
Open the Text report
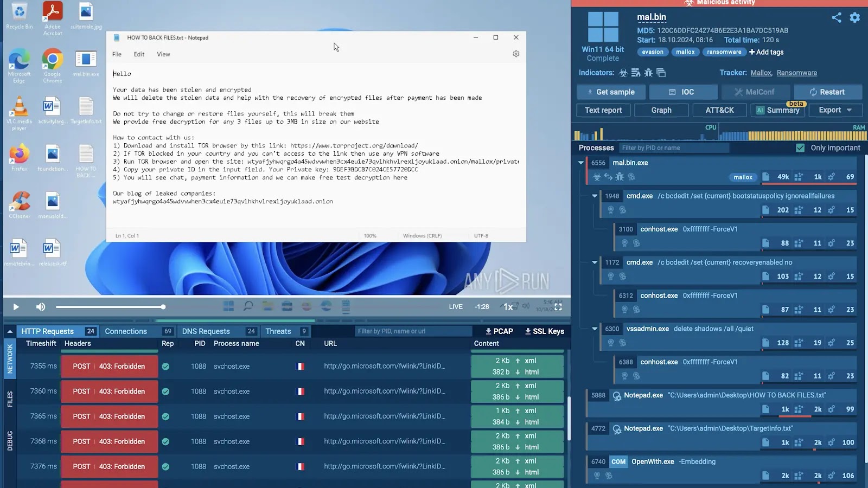coord(603,110)
